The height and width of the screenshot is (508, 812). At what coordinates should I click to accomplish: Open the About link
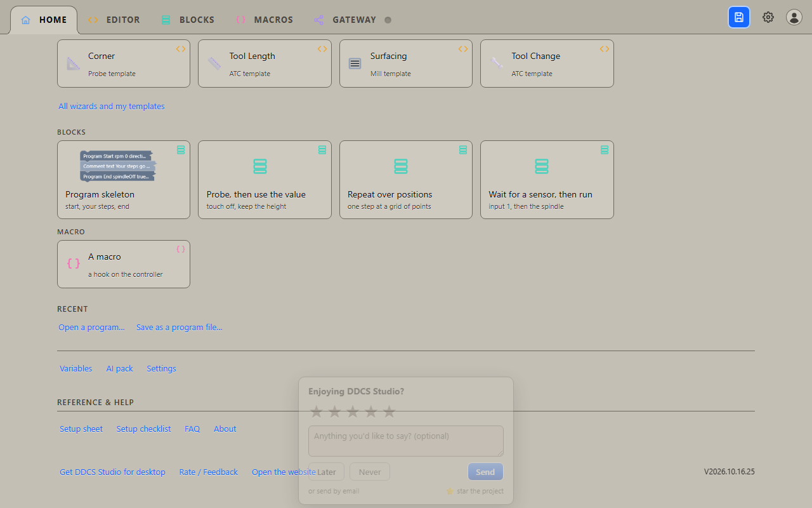pos(225,429)
